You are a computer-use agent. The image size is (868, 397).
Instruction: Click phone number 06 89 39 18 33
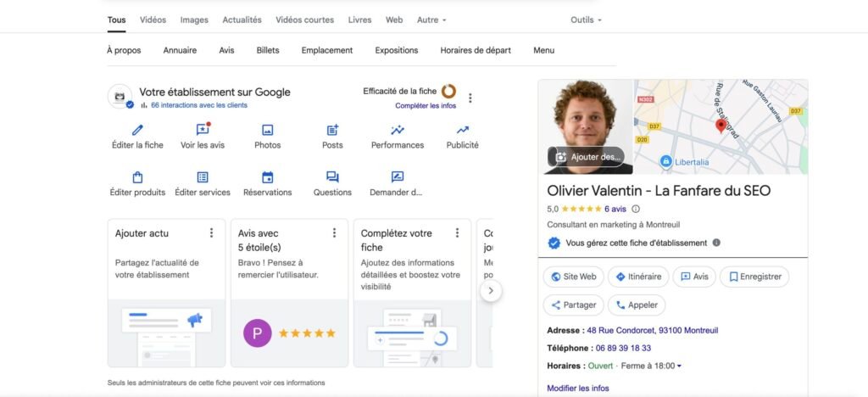tap(623, 349)
